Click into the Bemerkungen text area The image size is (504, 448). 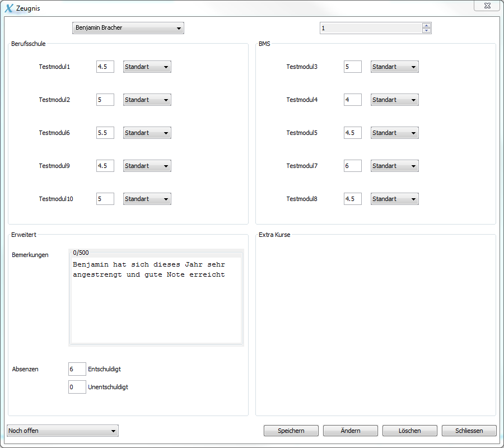click(x=156, y=301)
